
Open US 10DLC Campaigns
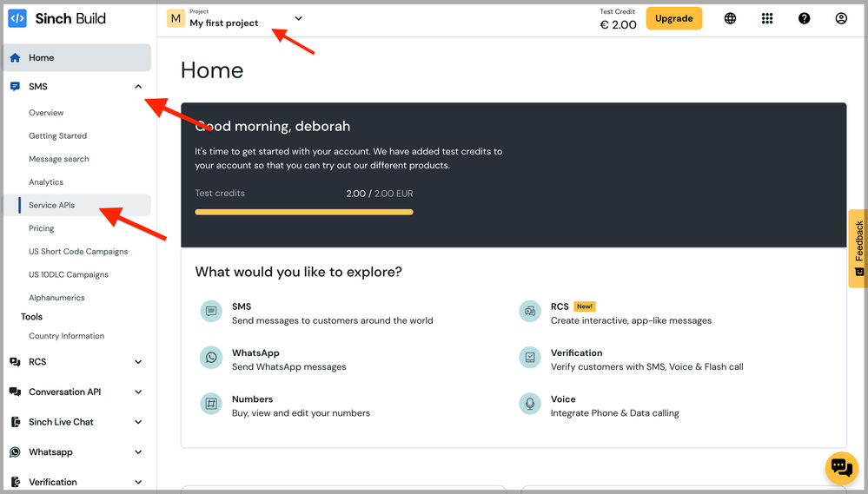coord(69,274)
